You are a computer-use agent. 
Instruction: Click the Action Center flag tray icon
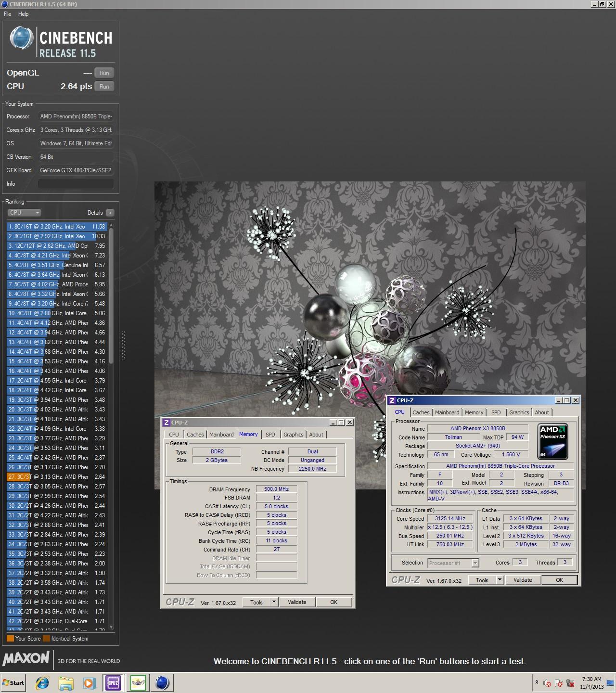coord(559,683)
